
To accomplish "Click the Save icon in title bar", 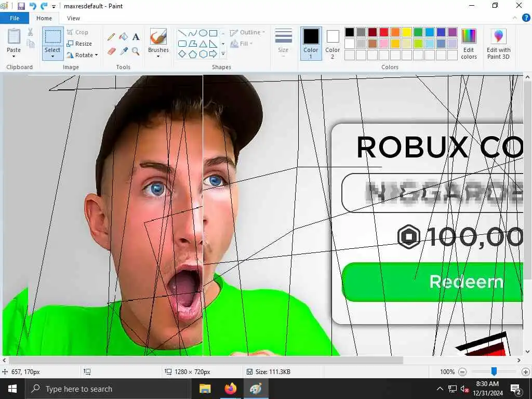I will pos(21,6).
